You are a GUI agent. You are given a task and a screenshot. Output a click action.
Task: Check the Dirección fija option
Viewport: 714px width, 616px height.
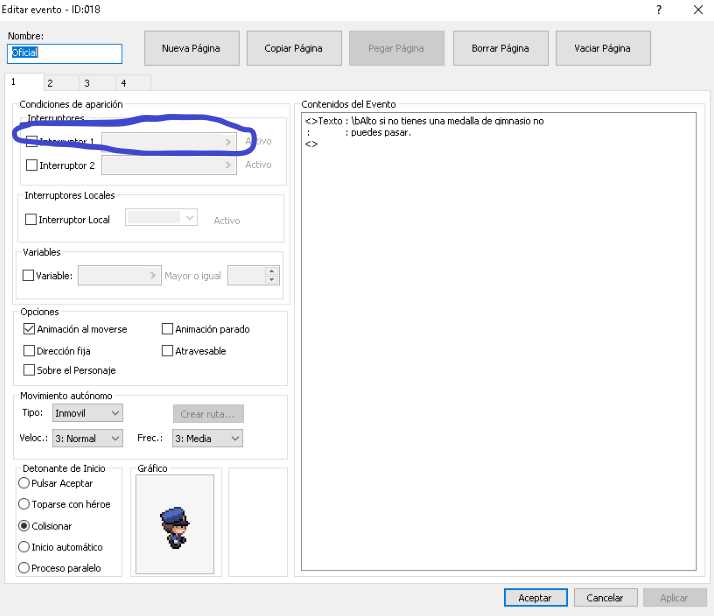tap(29, 351)
